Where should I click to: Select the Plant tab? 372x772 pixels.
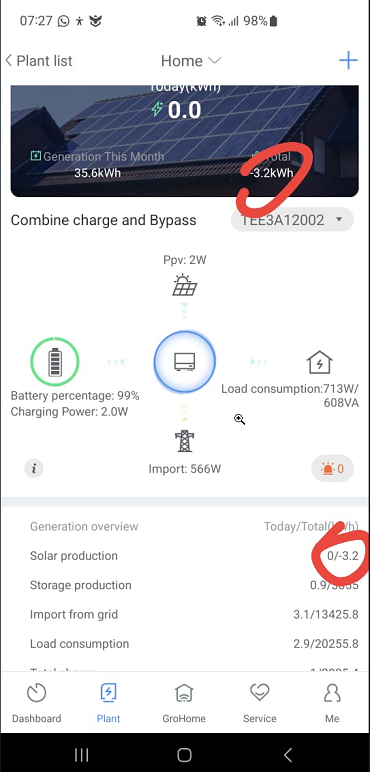108,702
